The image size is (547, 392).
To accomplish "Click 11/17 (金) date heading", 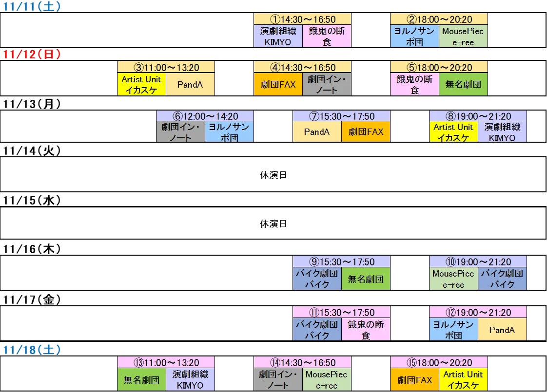I will click(x=32, y=300).
